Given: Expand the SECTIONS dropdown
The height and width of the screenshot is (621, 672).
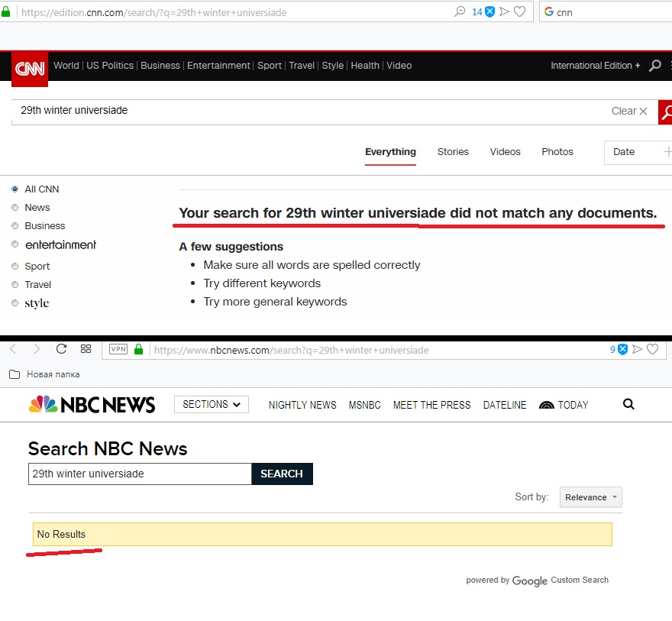Looking at the screenshot, I should pyautogui.click(x=212, y=405).
